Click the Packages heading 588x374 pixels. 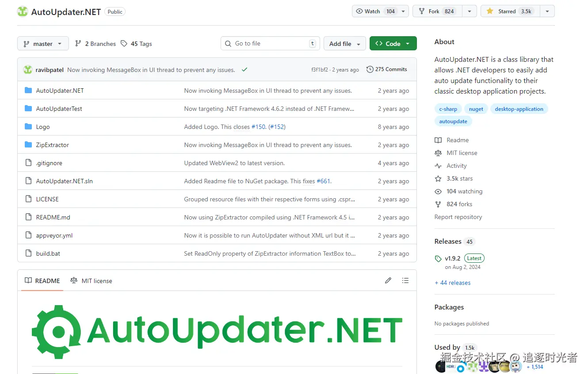pos(449,307)
